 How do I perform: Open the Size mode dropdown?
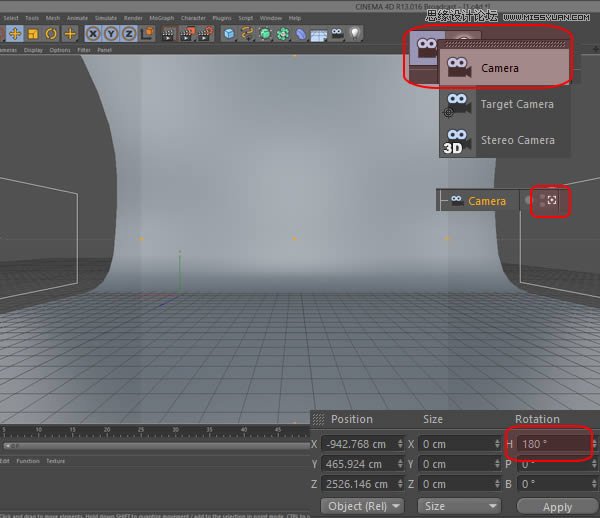click(x=458, y=506)
